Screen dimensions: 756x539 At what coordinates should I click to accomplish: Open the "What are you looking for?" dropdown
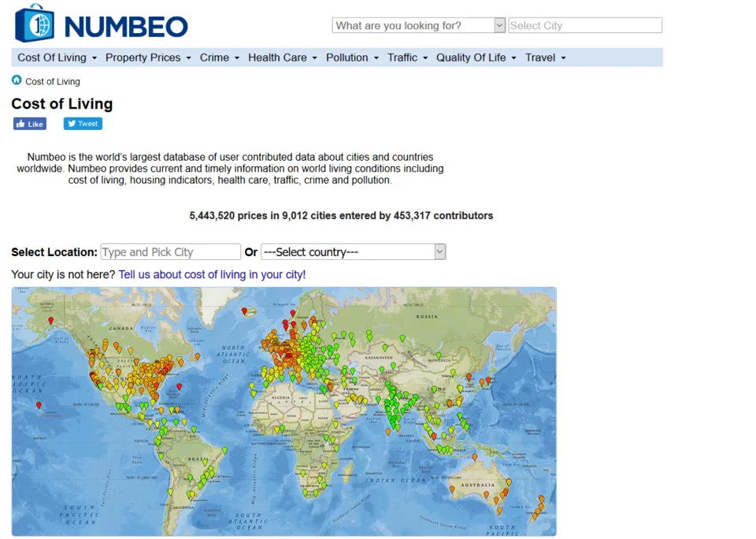tap(418, 25)
